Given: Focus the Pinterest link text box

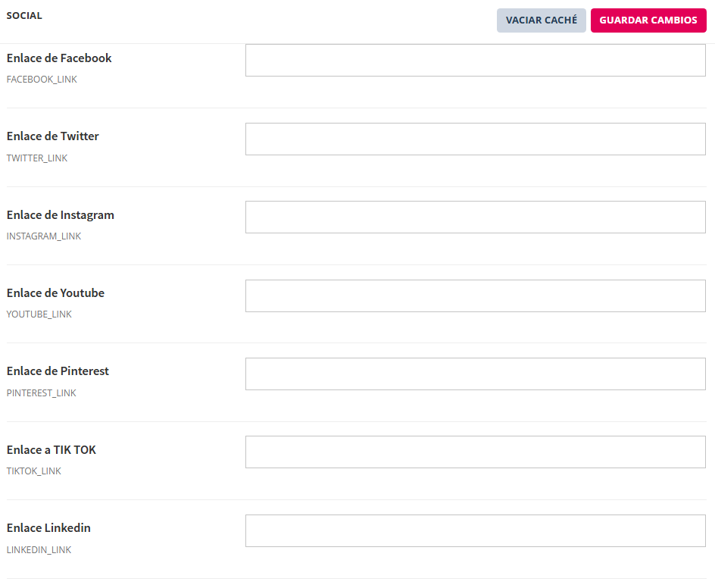Looking at the screenshot, I should click(x=475, y=374).
